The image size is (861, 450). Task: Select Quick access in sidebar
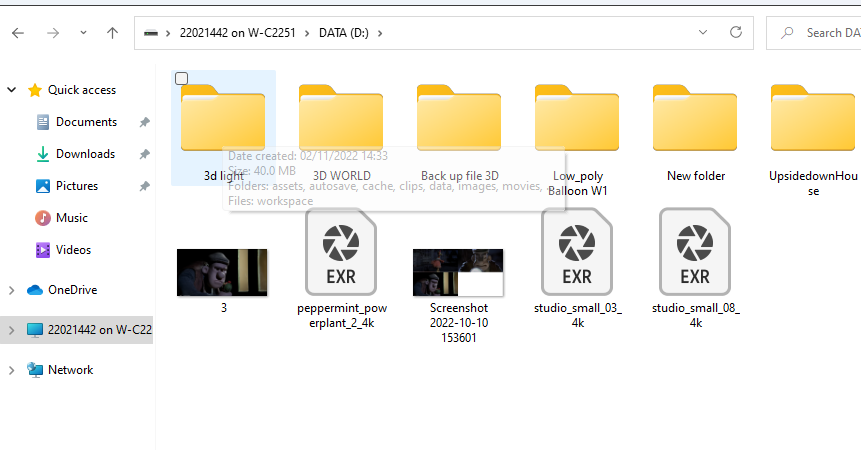tap(82, 90)
